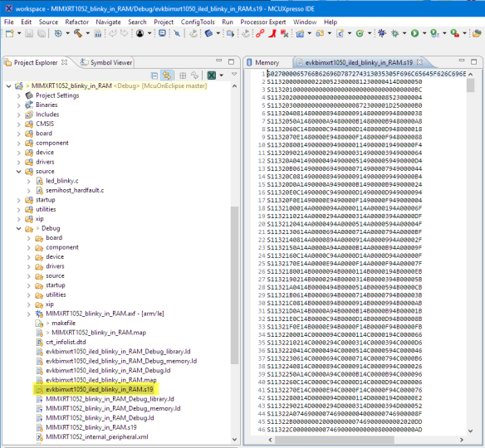Select led_blinky.c in source folder
Screen dimensions: 485x448
click(x=62, y=181)
